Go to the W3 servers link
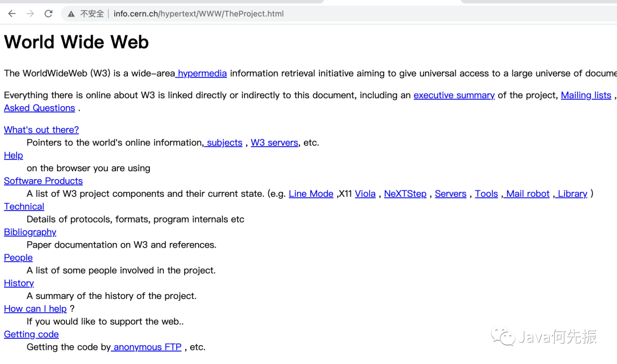Viewport: 617px width, 364px height. (x=274, y=143)
